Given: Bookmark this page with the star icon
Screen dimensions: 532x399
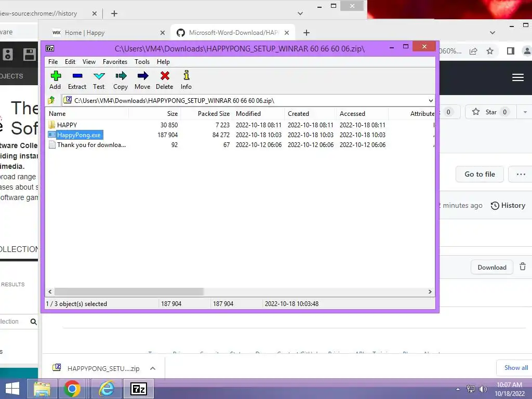Looking at the screenshot, I should coord(489,51).
